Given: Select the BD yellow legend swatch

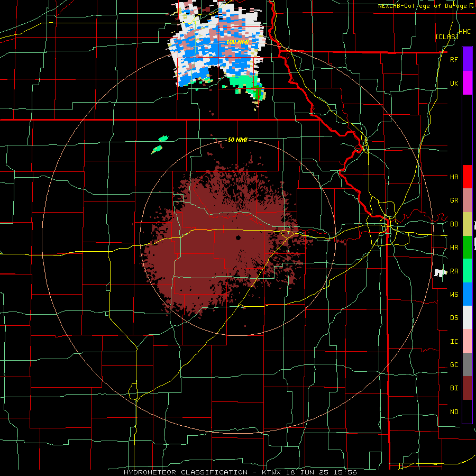Looking at the screenshot, I should (467, 224).
